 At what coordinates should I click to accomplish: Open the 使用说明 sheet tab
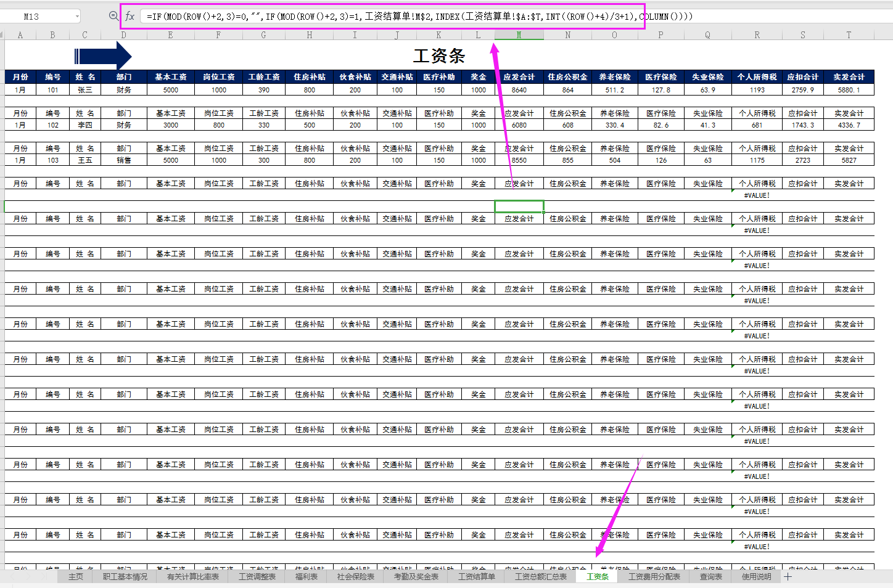[x=757, y=577]
